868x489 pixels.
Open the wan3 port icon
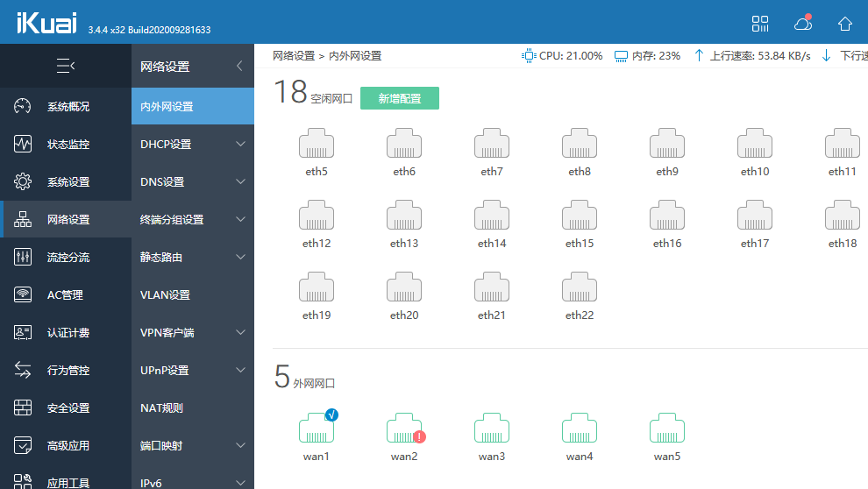[492, 429]
